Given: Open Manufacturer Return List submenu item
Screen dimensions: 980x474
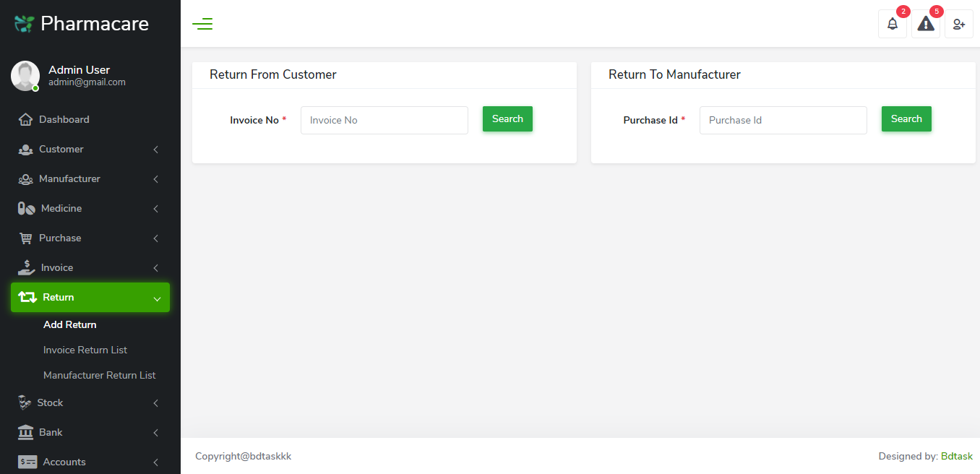Looking at the screenshot, I should click(100, 375).
